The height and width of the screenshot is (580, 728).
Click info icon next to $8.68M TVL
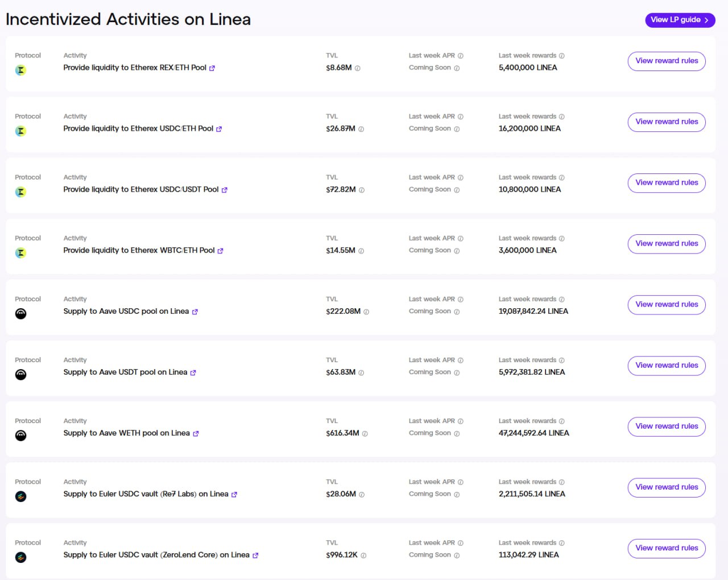pyautogui.click(x=358, y=68)
